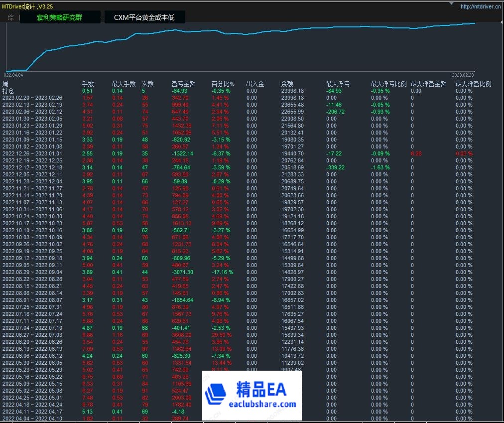Click the 持仓 row label
Screen dimensions: 504x423
[8, 91]
